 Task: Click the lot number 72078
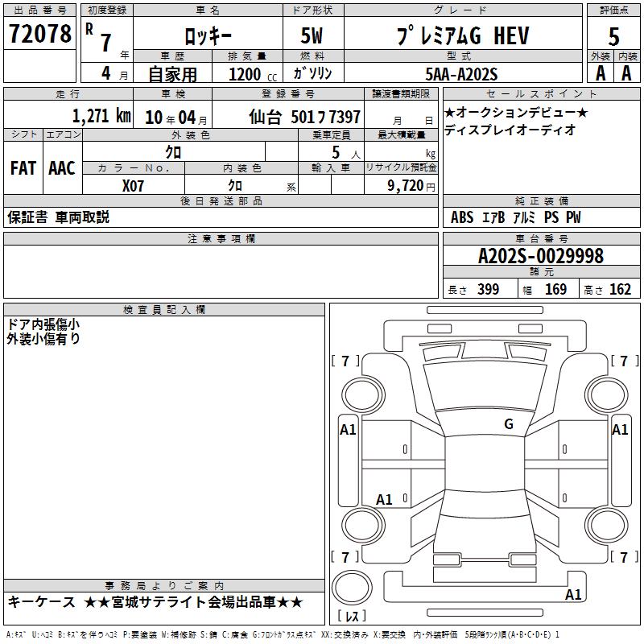coord(39,35)
